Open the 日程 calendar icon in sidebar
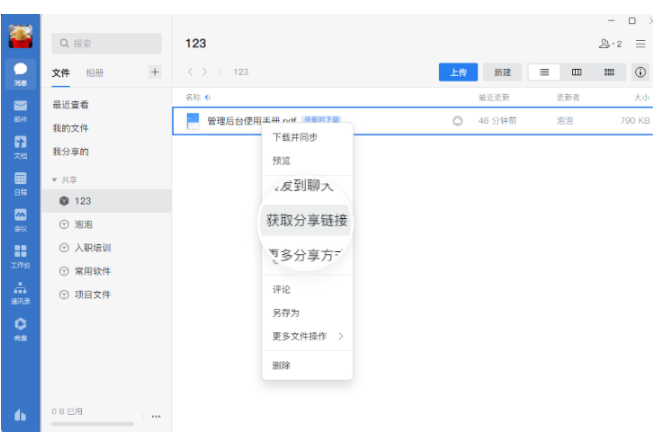Image resolution: width=653 pixels, height=444 pixels. (x=20, y=182)
